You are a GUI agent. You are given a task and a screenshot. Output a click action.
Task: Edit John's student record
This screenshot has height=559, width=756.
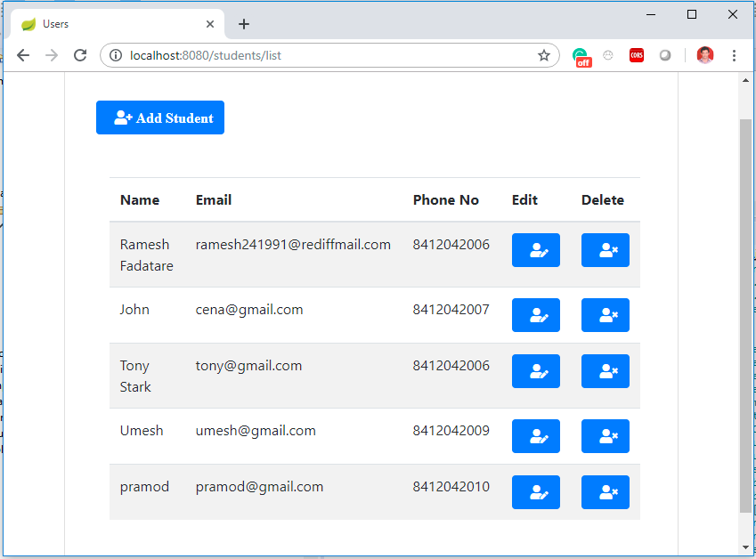coord(536,315)
